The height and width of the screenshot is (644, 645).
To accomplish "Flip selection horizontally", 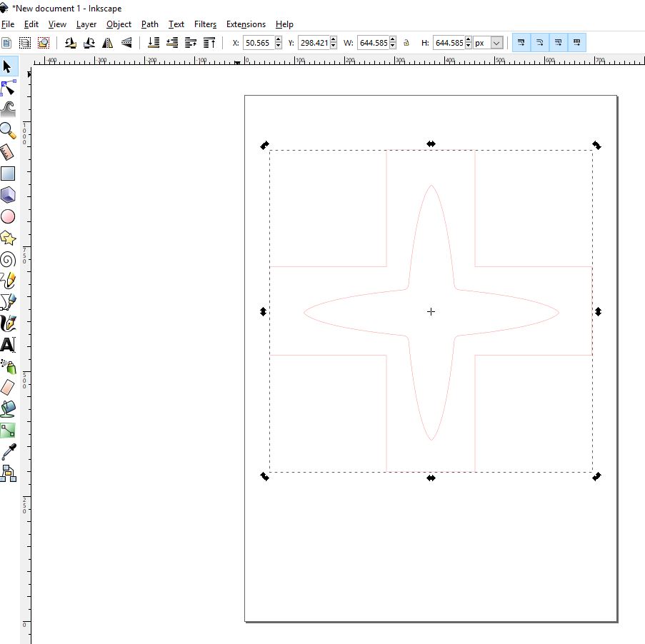I will click(107, 43).
